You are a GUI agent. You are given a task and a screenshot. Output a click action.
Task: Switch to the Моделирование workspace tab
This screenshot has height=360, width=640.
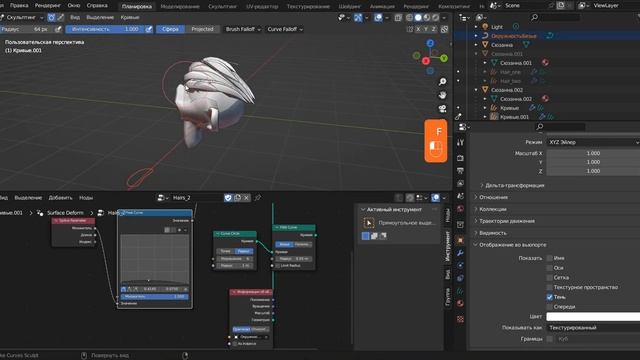click(x=180, y=7)
